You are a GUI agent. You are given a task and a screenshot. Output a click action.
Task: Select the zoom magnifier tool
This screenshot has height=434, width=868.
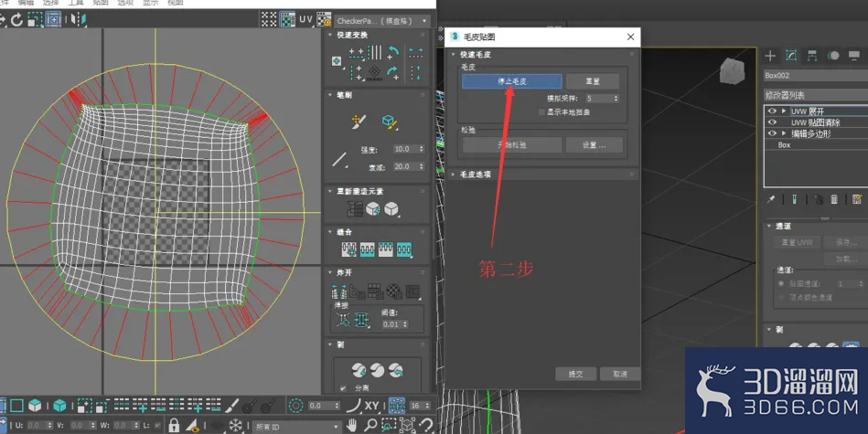370,425
